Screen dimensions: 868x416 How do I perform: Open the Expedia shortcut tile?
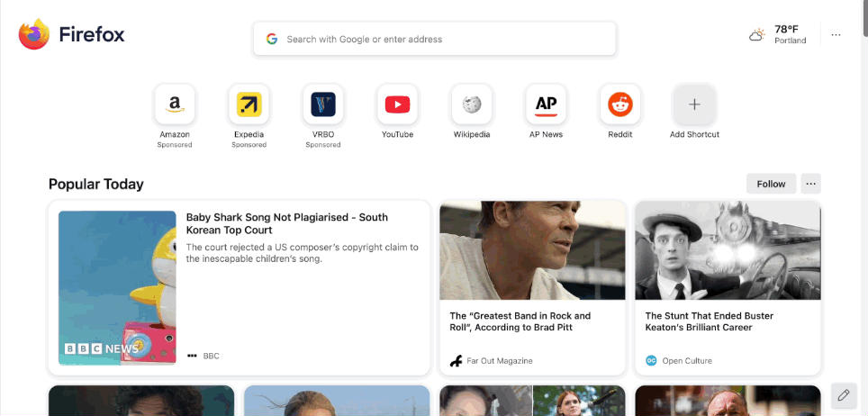[x=249, y=104]
